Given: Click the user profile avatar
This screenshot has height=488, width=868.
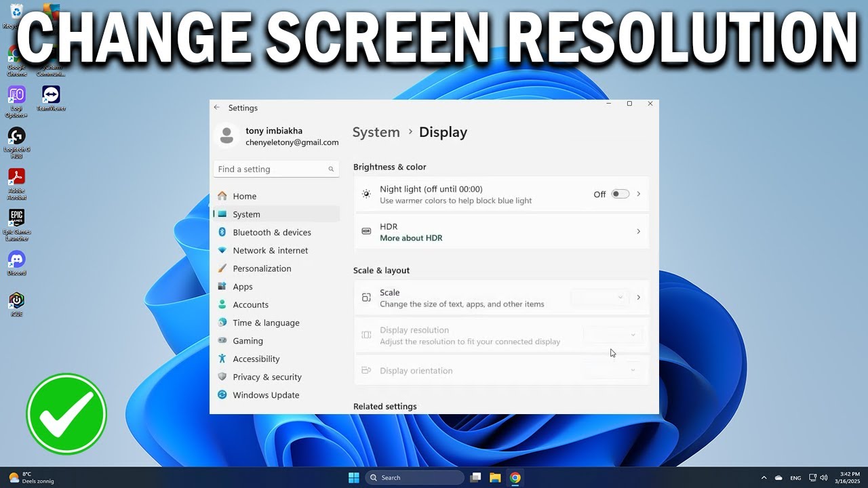Looking at the screenshot, I should pyautogui.click(x=227, y=136).
